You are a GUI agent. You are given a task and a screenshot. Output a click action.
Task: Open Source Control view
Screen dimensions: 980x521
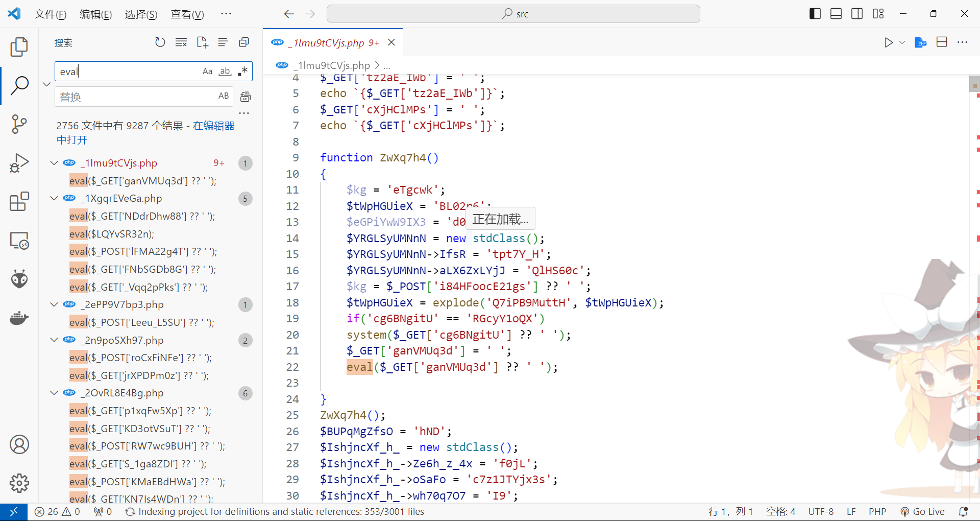tap(19, 124)
